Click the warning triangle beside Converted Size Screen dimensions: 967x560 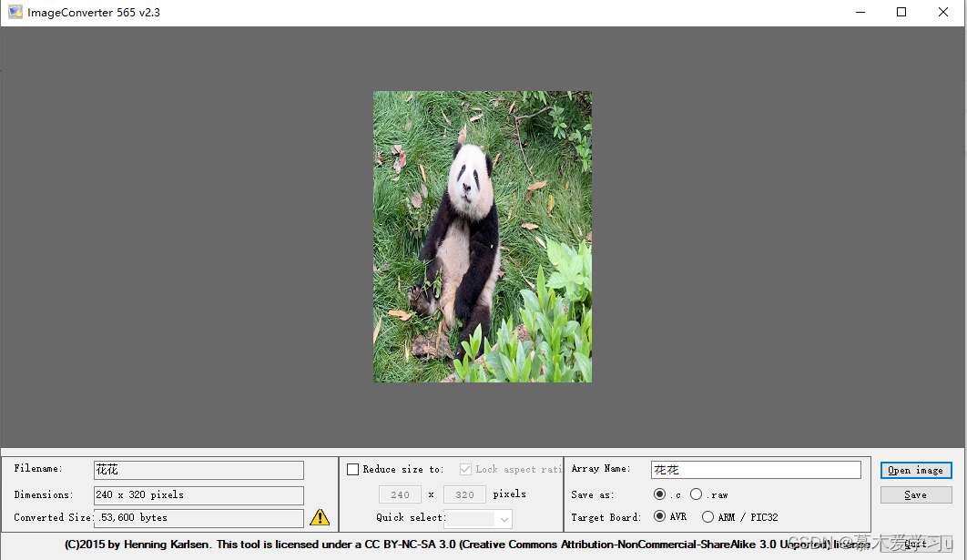pos(319,516)
